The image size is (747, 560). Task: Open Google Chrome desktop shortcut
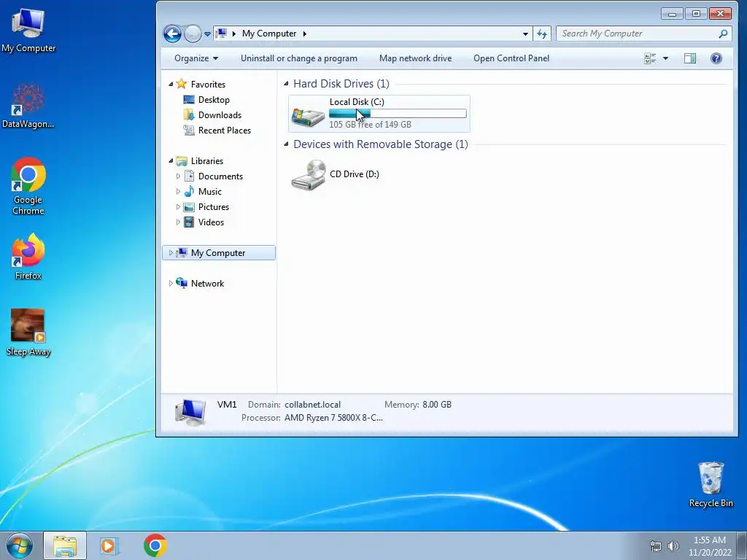[x=28, y=185]
